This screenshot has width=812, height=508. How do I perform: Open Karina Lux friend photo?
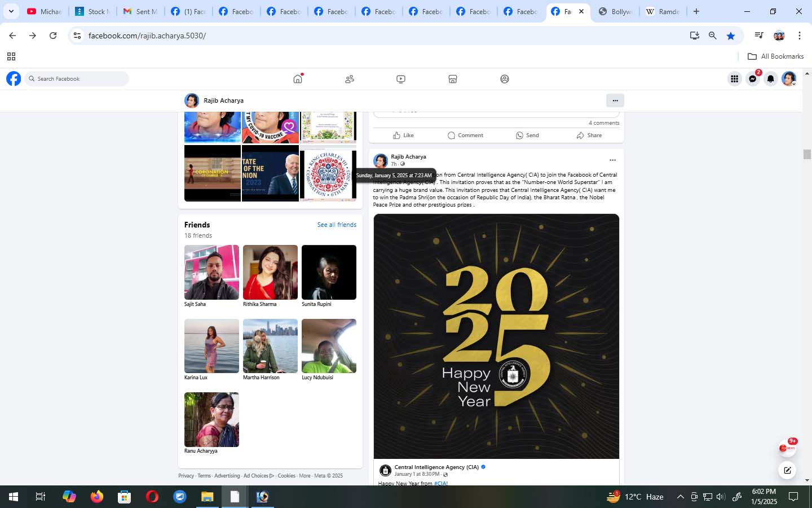coord(211,346)
